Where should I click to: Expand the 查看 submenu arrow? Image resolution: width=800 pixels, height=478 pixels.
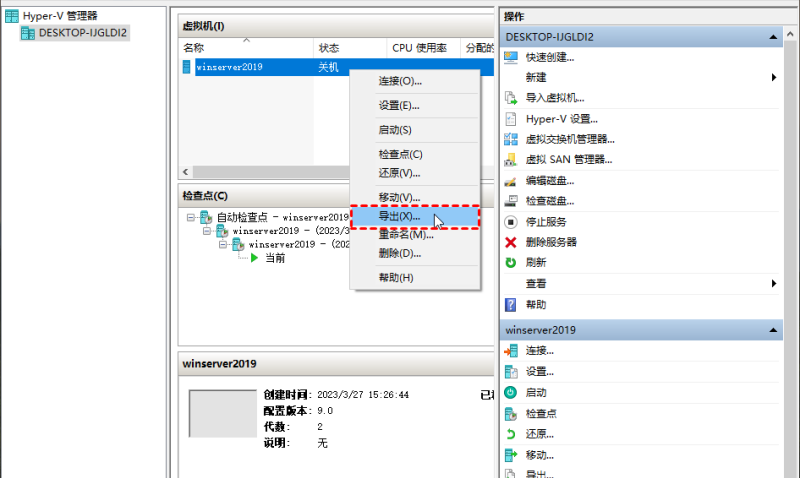pyautogui.click(x=774, y=284)
